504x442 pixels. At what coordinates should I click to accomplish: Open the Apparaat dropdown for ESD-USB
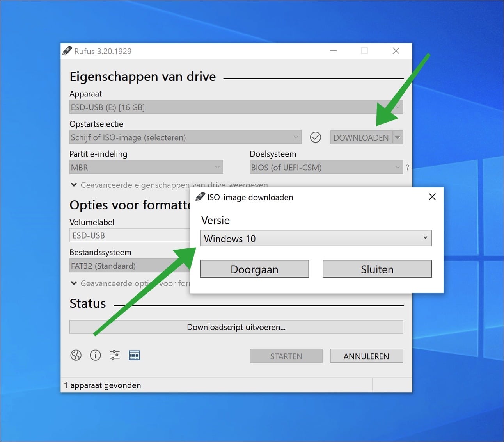point(397,107)
